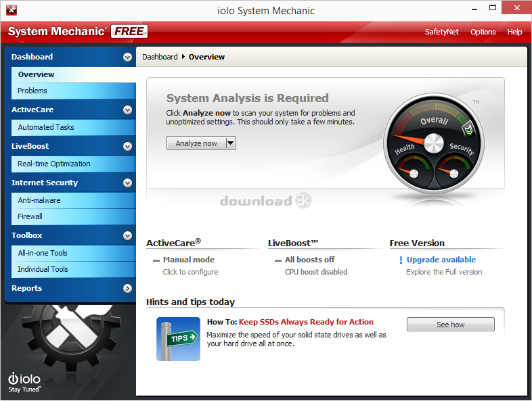Collapse the Internet Security section chevron

pos(127,183)
